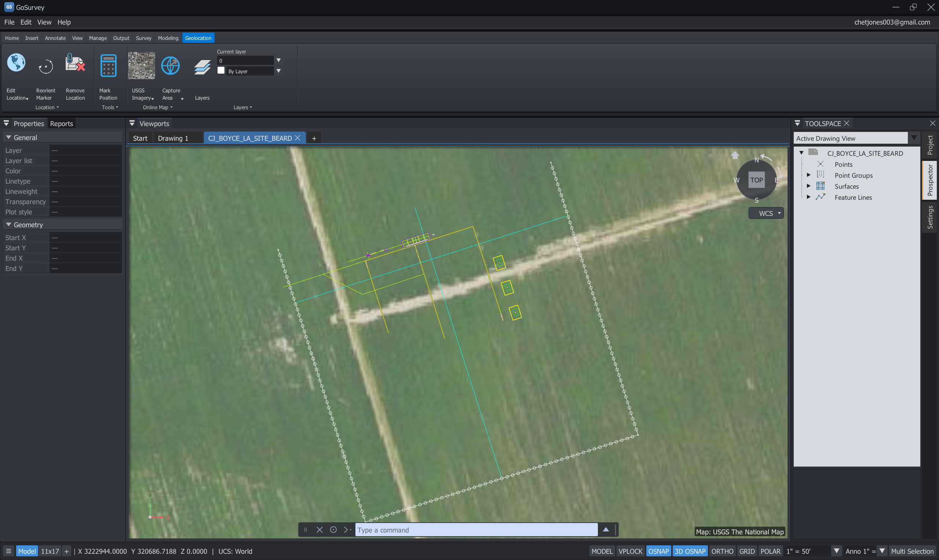Image resolution: width=939 pixels, height=560 pixels.
Task: Click the TOP face of the view cube
Action: [x=756, y=180]
